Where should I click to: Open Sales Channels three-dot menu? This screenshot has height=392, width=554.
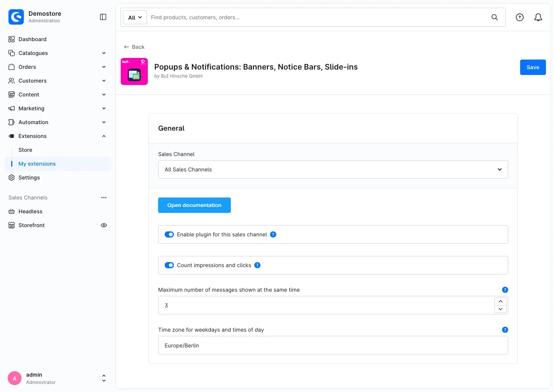click(x=104, y=198)
